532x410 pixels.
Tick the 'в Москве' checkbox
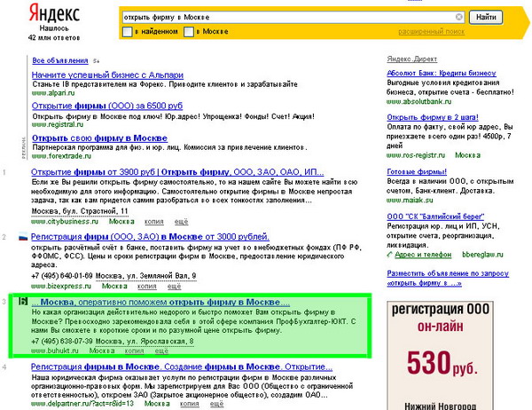click(x=189, y=32)
